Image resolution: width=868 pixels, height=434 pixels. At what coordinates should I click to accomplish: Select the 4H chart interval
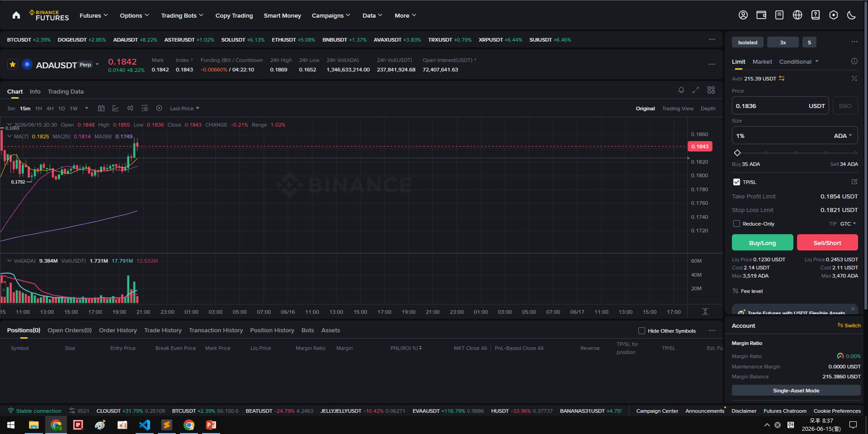click(x=50, y=108)
